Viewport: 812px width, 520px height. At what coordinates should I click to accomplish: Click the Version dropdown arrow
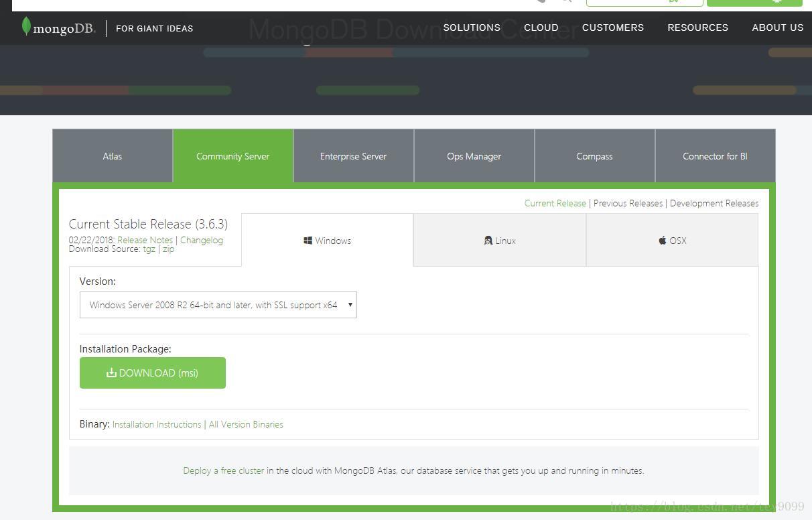[350, 305]
